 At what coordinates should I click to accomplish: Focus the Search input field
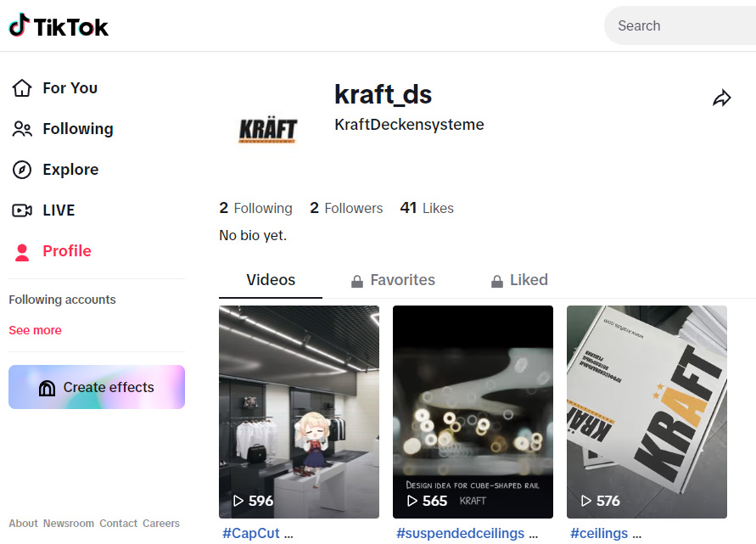point(680,25)
